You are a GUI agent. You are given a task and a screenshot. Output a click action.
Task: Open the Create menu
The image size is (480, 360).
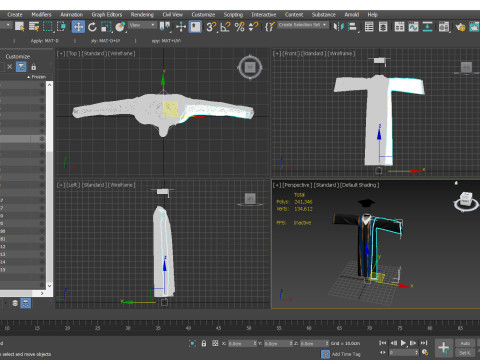(15, 15)
